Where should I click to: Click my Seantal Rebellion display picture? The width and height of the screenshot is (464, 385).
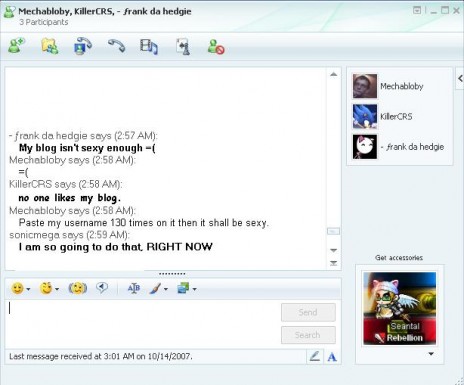pyautogui.click(x=399, y=308)
